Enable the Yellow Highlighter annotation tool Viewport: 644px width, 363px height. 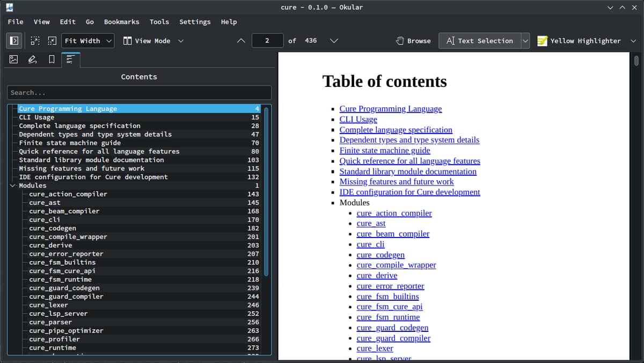(x=579, y=41)
